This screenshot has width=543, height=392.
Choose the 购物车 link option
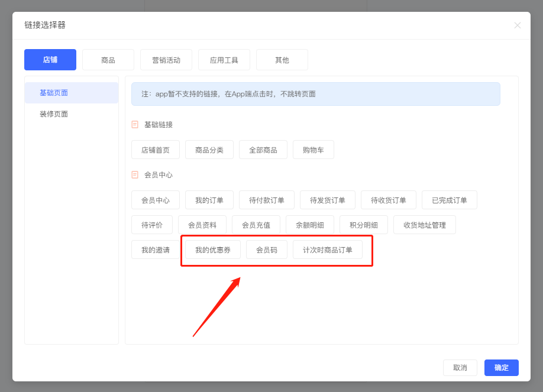coord(313,150)
